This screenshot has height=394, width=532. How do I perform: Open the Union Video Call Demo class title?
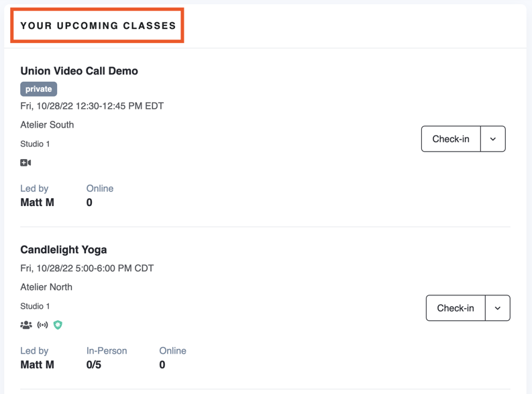coord(79,70)
